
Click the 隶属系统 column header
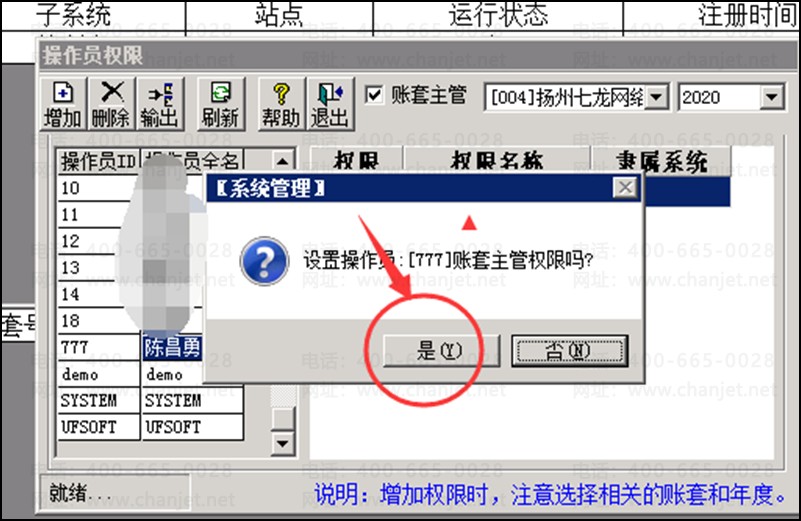pos(662,160)
